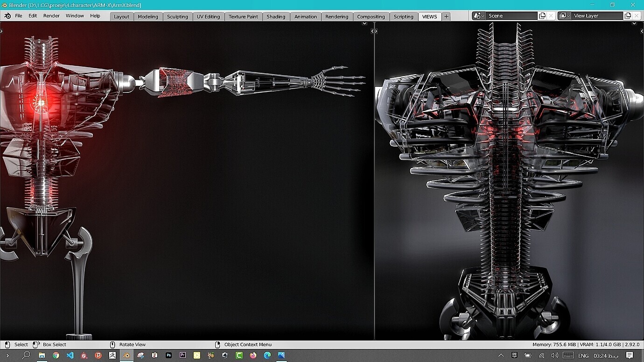
Task: Open the browse scene datablock icon
Action: click(477, 15)
